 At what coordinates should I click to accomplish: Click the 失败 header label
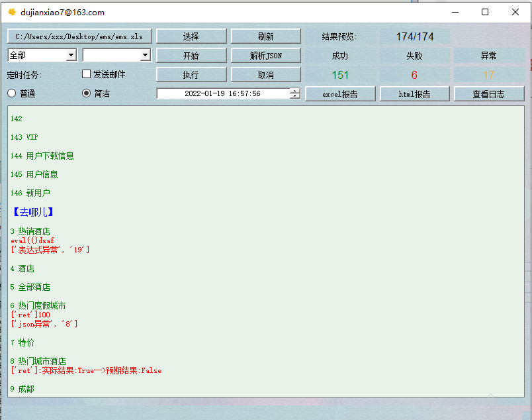tap(414, 56)
